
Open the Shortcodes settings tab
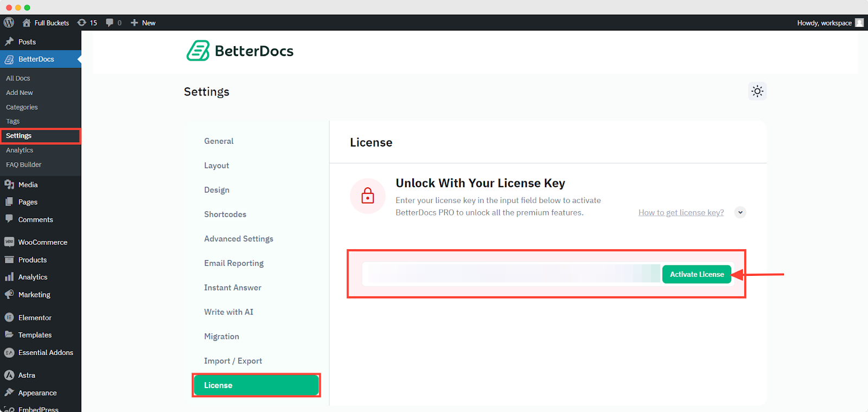pos(225,214)
